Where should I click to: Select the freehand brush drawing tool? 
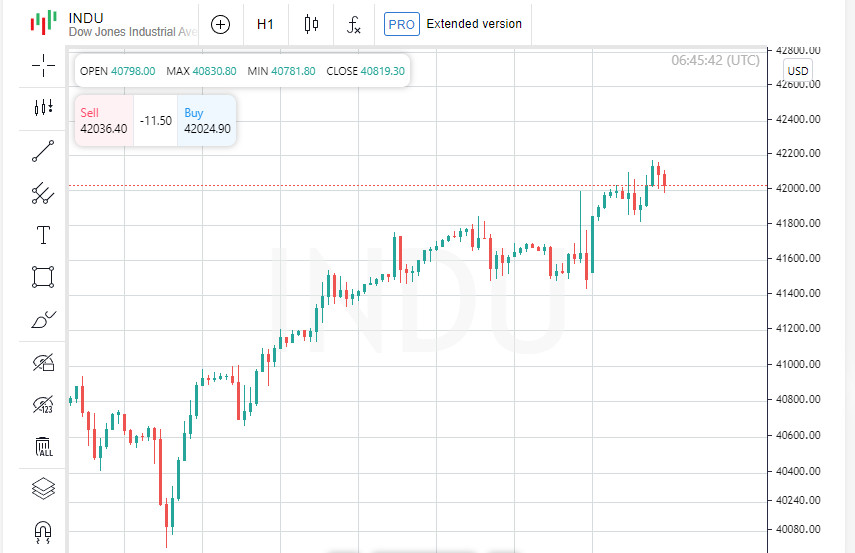tap(43, 320)
